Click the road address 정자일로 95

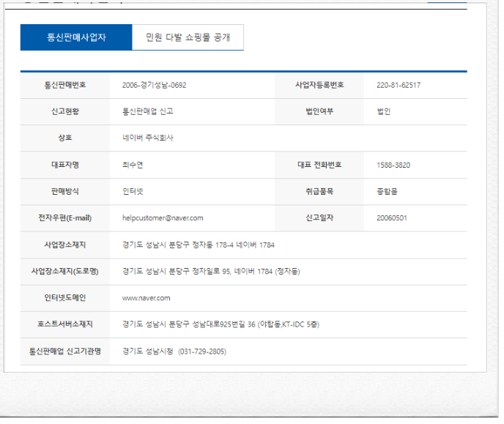click(x=211, y=272)
